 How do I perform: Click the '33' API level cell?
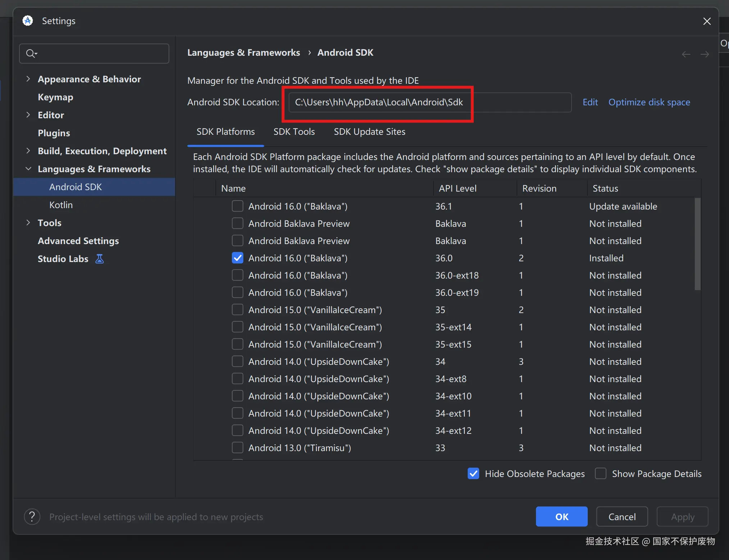click(440, 448)
